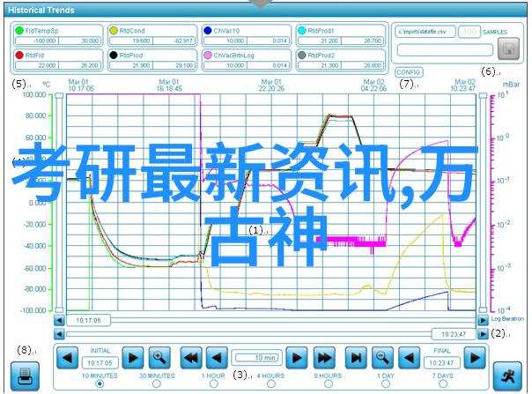
Task: Click the RtdProd1 value 21.200
Action: [320, 41]
